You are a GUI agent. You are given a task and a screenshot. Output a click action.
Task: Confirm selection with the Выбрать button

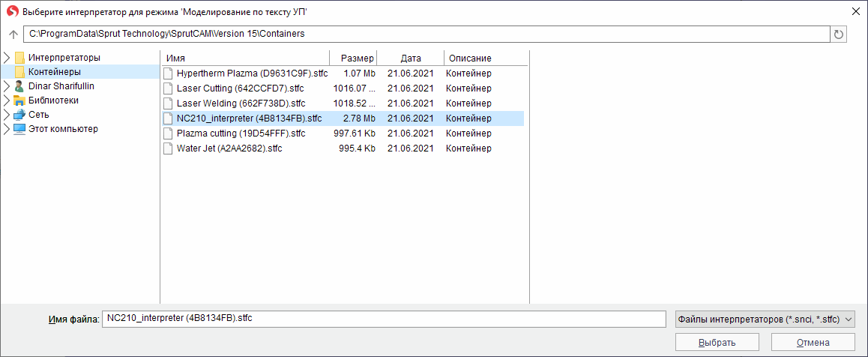(x=717, y=343)
